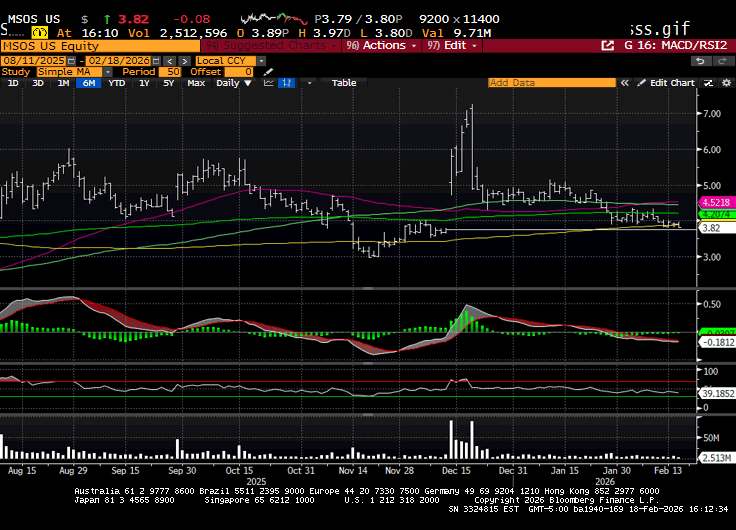Click the Edit Chart pencil button
The height and width of the screenshot is (530, 736).
point(666,83)
